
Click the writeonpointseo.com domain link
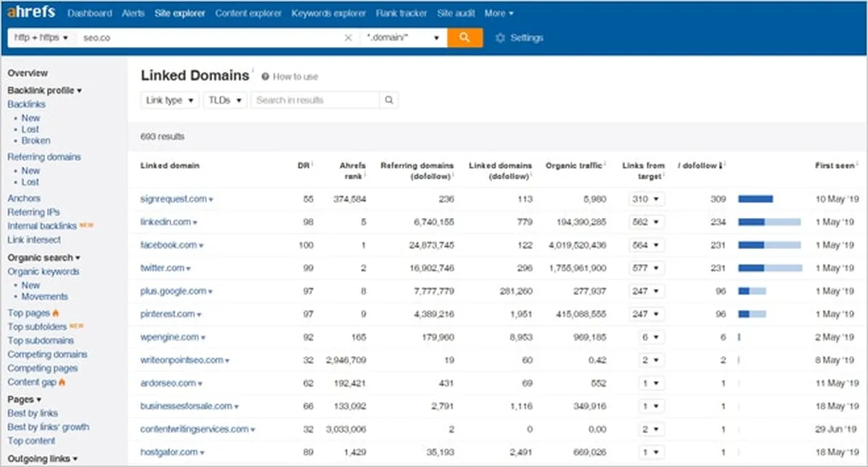[x=182, y=360]
